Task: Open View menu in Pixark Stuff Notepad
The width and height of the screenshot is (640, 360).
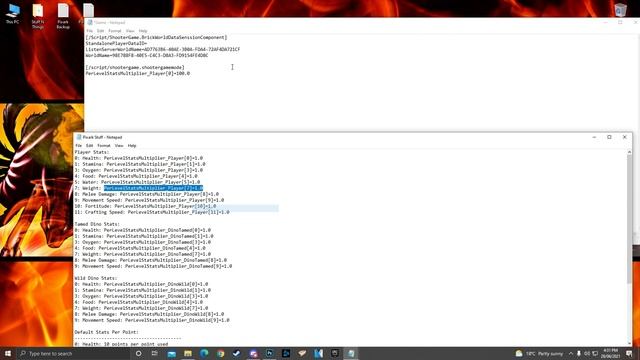Action: pyautogui.click(x=119, y=145)
